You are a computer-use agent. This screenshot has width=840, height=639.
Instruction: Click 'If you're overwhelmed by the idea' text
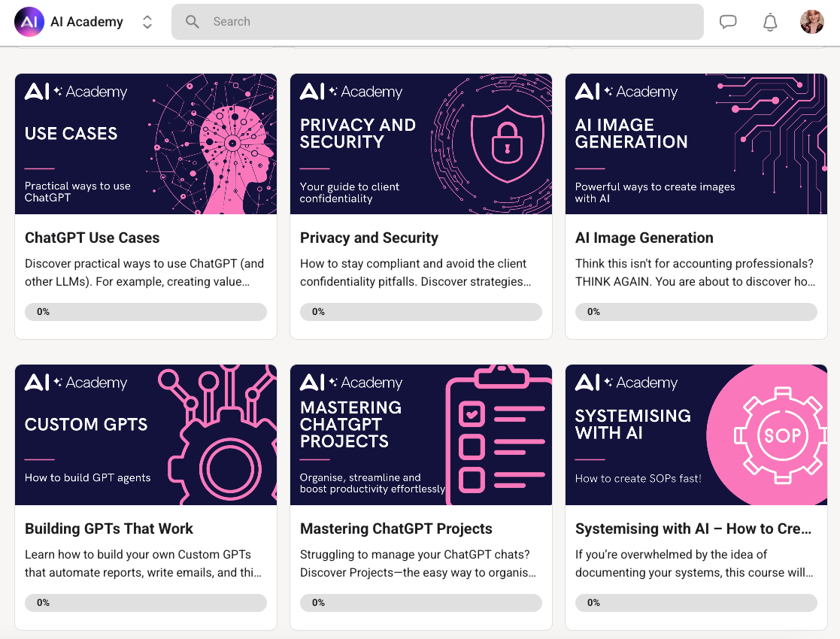[694, 564]
